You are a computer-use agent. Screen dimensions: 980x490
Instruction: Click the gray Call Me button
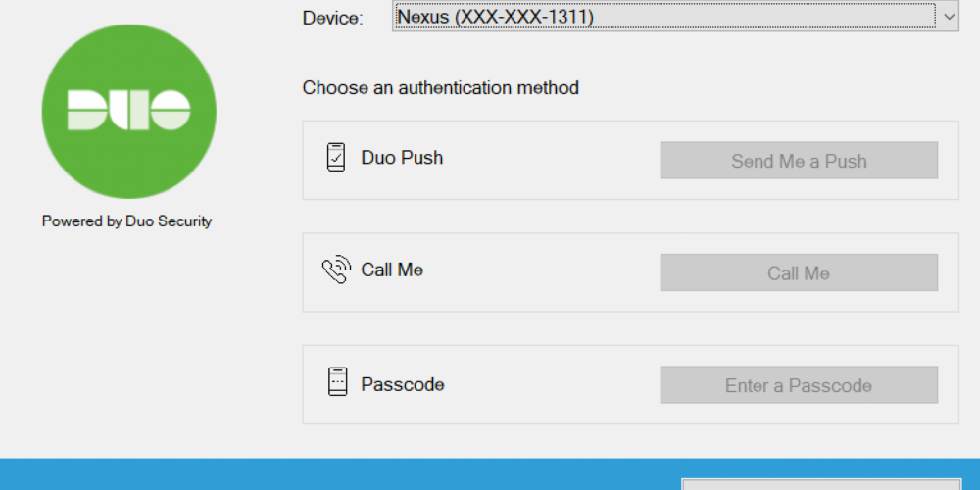coord(799,272)
